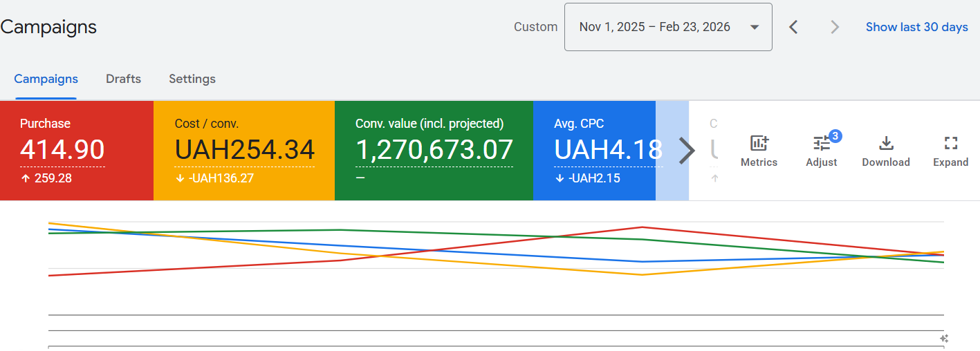Open the Cost / conv. metric scorecard
This screenshot has width=980, height=351.
243,151
